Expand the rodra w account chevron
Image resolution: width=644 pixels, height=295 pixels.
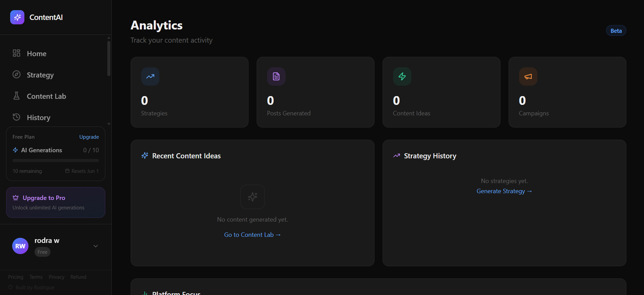point(96,246)
